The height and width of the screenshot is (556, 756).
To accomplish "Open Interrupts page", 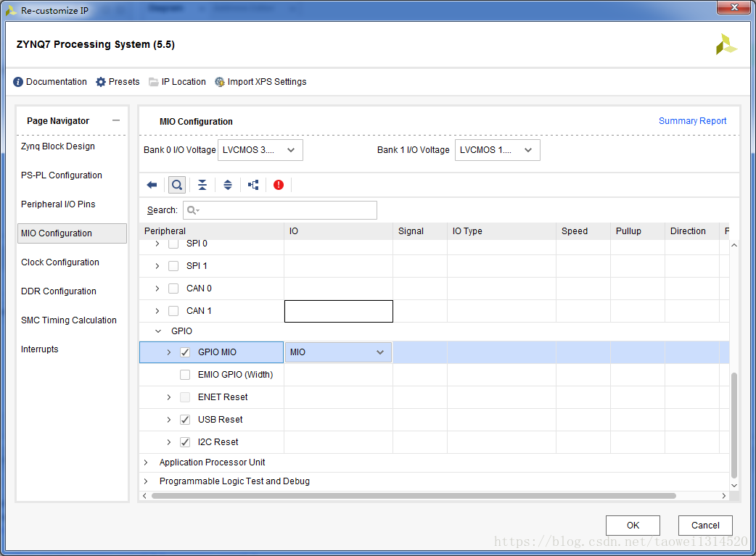I will pos(39,349).
